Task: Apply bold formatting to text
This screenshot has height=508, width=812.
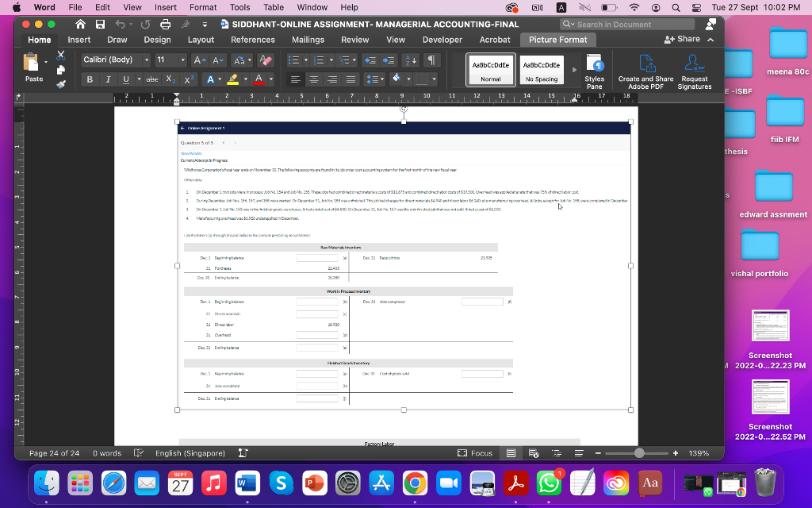Action: click(89, 79)
